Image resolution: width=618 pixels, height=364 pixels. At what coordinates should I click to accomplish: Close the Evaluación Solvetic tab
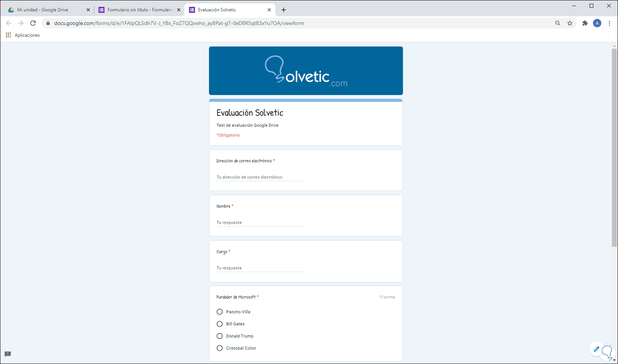pos(269,10)
